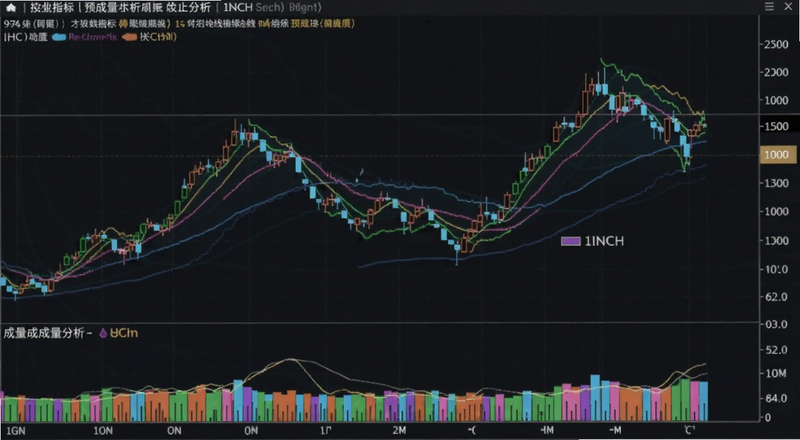800x440 pixels.
Task: Click the 10N time axis label
Action: click(103, 431)
